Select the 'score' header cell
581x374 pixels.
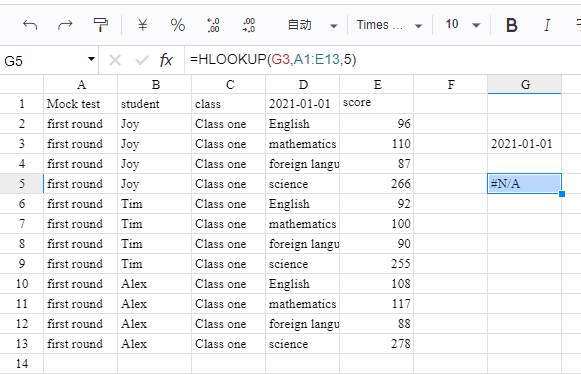(377, 104)
